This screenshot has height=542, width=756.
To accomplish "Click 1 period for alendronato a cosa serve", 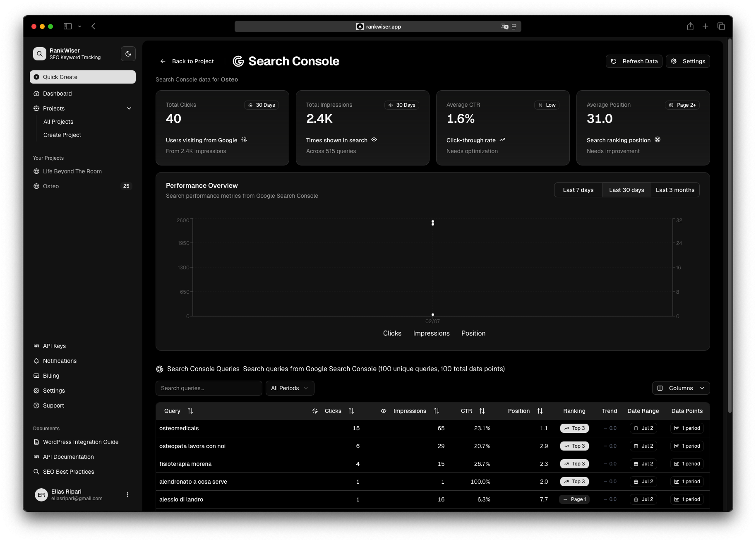I will [687, 482].
